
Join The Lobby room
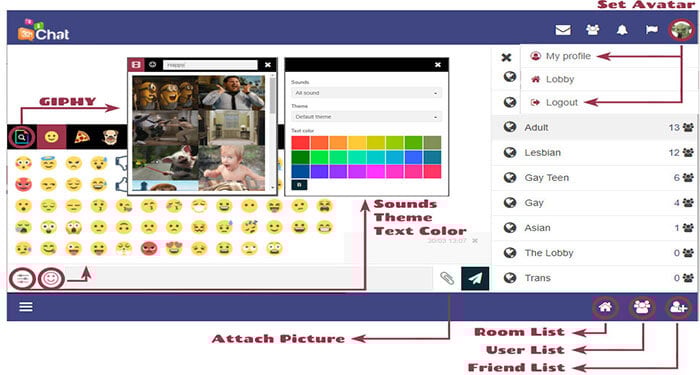(x=594, y=253)
